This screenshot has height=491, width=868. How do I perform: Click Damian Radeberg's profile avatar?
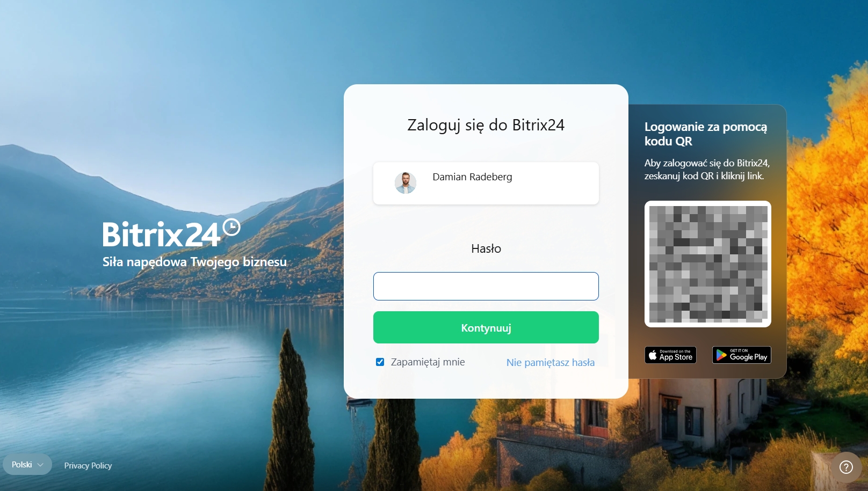tap(406, 183)
